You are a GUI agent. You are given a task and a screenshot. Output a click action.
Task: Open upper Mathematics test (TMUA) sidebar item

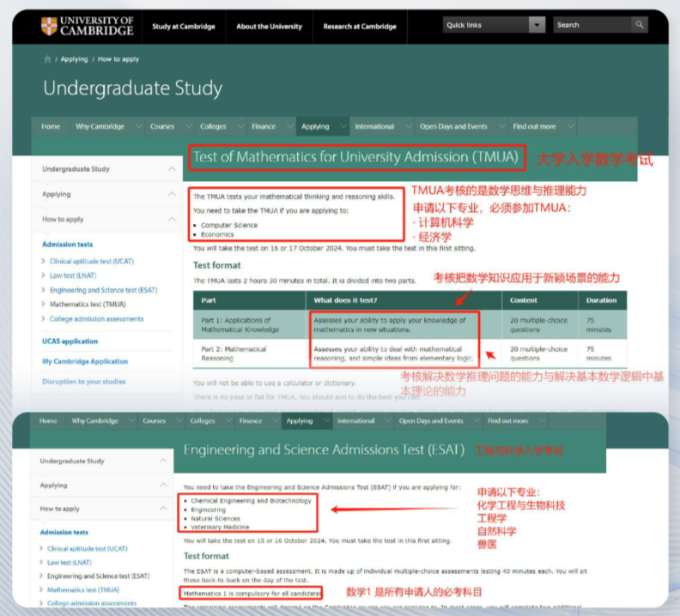click(88, 305)
